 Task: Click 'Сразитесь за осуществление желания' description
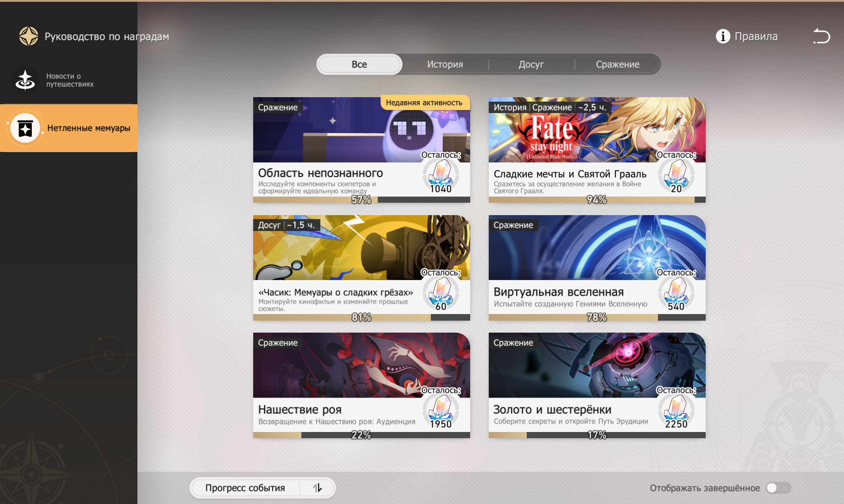(567, 187)
